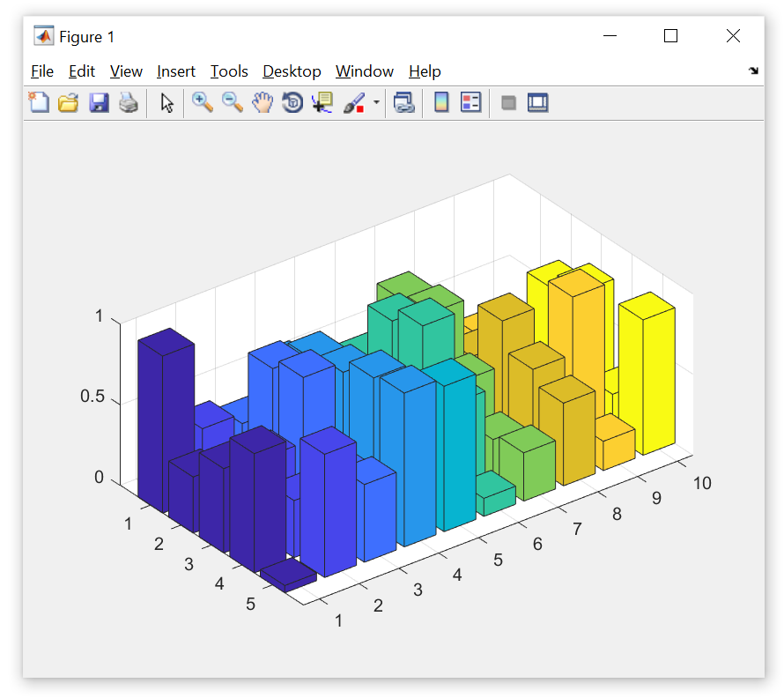Open the Brush color dropdown arrow
This screenshot has width=784, height=698.
pyautogui.click(x=376, y=102)
